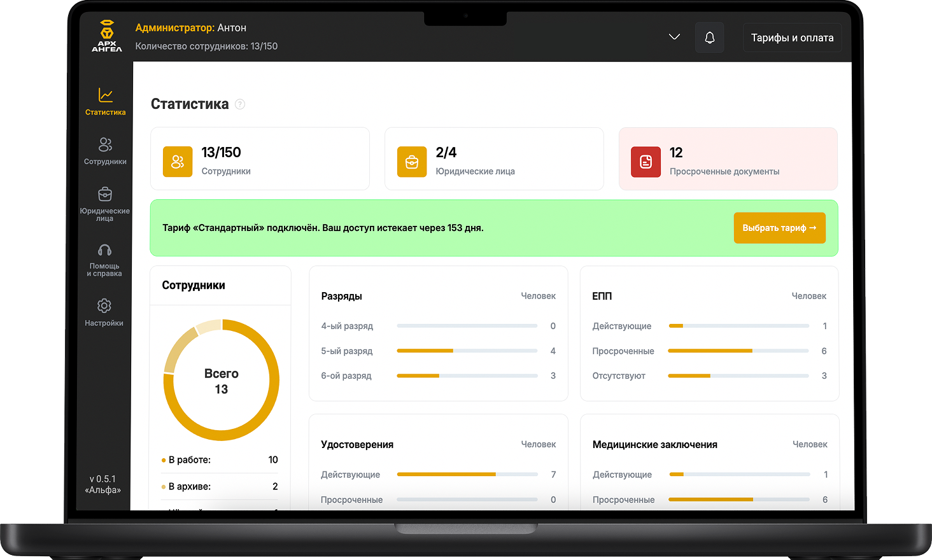
Task: Click the В архиве: legend row
Action: point(220,486)
